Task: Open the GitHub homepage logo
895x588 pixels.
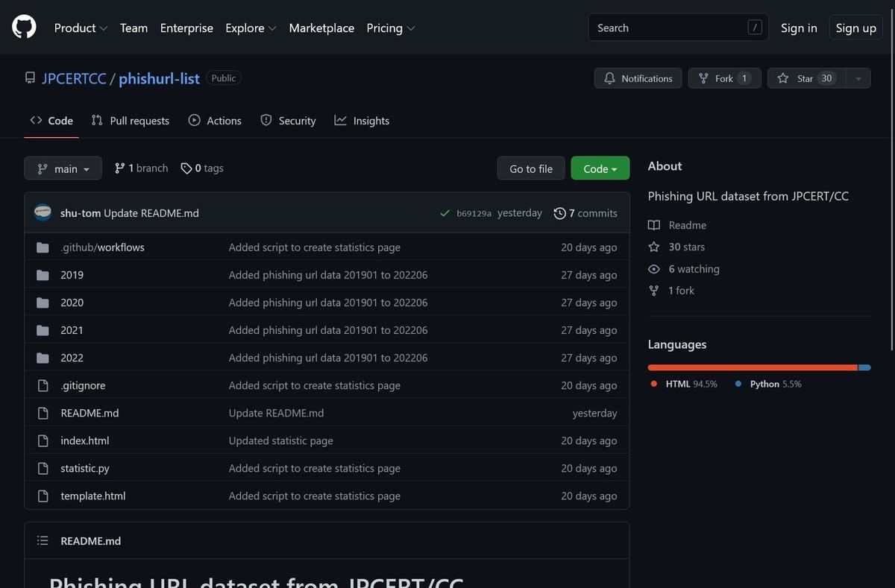Action: [24, 27]
